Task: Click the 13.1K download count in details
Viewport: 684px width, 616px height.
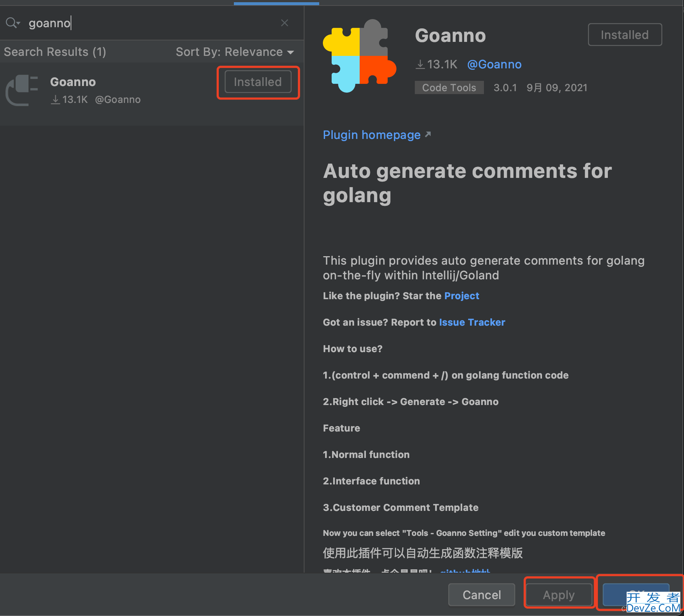Action: [437, 64]
